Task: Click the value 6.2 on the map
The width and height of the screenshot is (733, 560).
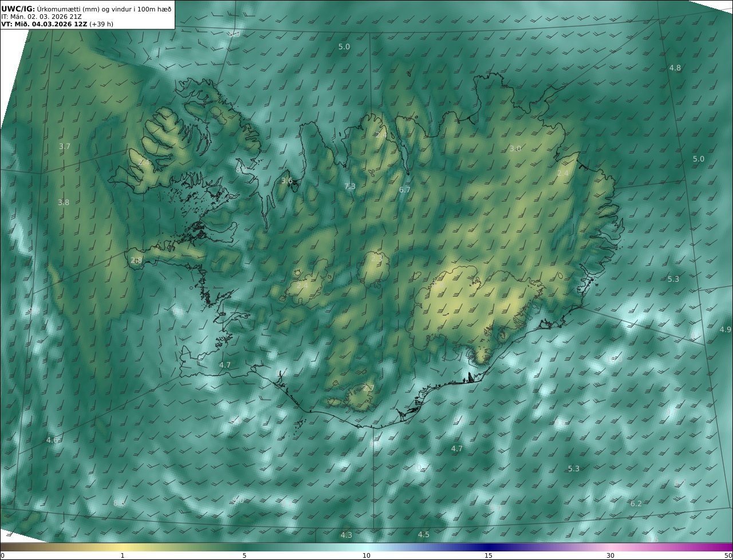Action: click(x=636, y=504)
